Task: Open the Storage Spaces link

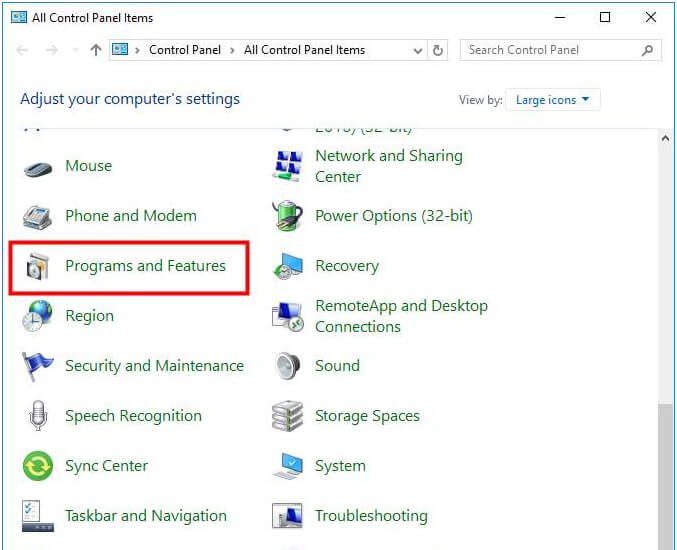Action: tap(367, 416)
